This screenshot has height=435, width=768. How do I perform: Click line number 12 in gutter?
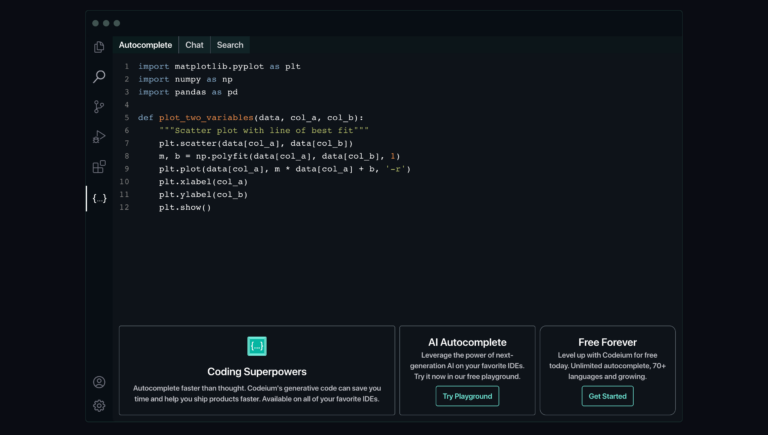pos(124,207)
